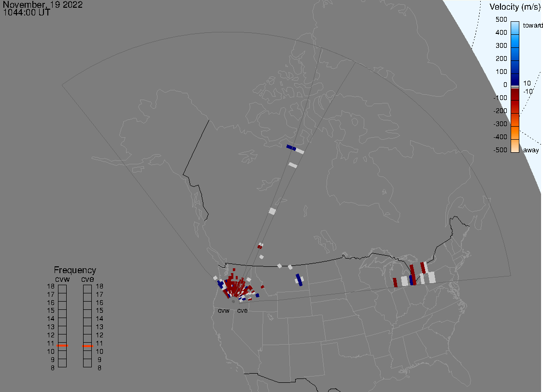Click the -200 velocity scale label
Image resolution: width=543 pixels, height=392 pixels.
[x=500, y=111]
